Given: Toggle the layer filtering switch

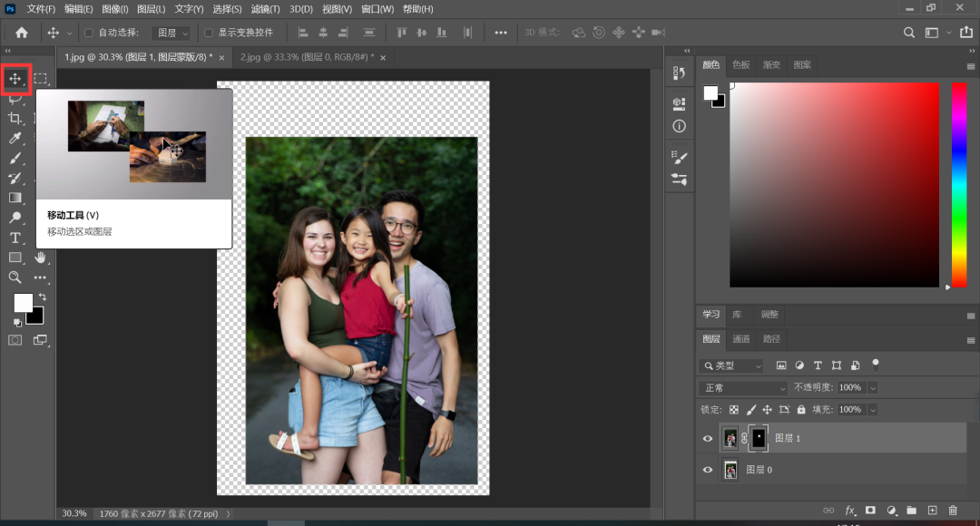Looking at the screenshot, I should click(876, 364).
